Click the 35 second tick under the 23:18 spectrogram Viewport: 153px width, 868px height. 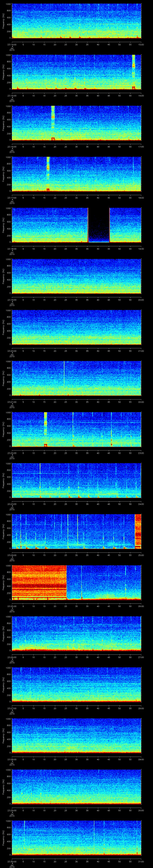pyautogui.click(x=87, y=249)
